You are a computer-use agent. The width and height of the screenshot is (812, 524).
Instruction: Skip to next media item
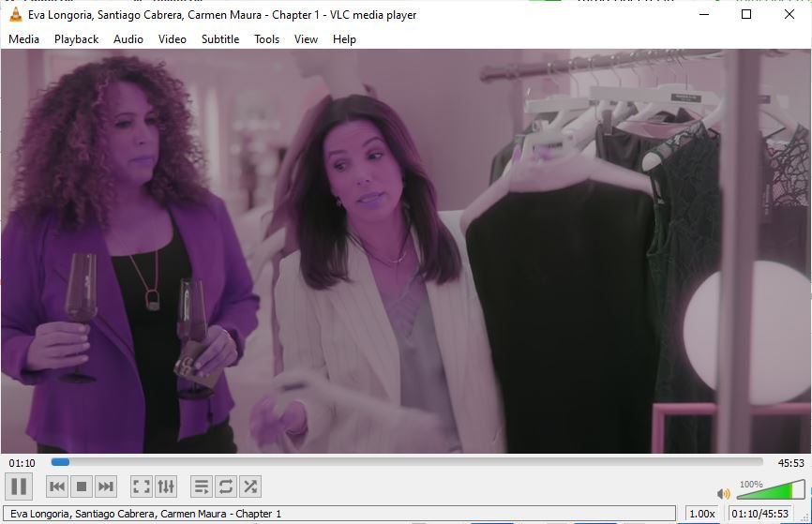coord(106,487)
